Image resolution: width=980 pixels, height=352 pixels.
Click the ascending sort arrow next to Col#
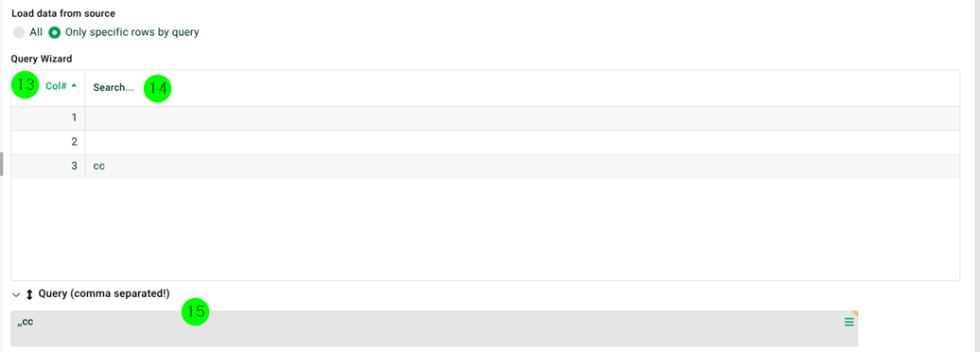tap(75, 86)
